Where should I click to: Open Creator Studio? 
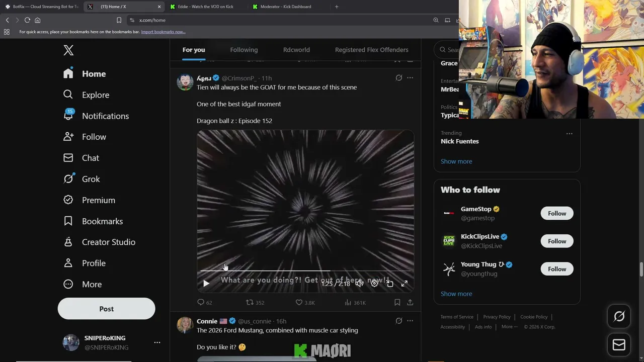[x=99, y=242]
